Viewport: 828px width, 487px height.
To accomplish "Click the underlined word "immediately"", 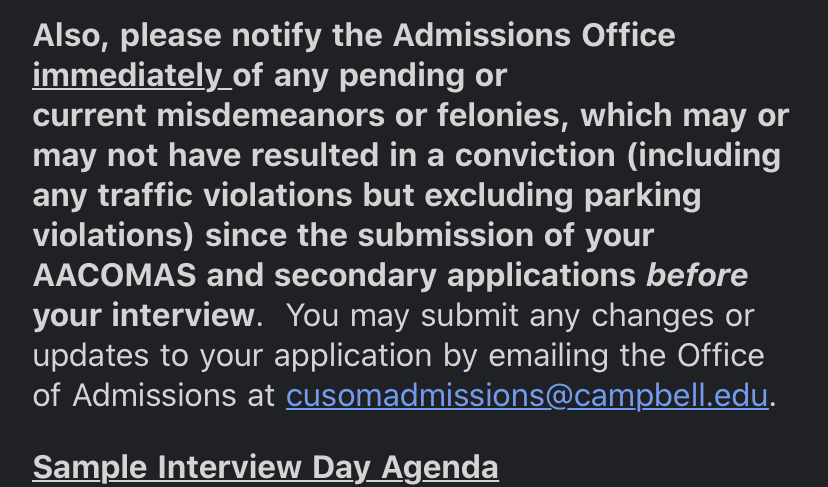I will pos(132,76).
